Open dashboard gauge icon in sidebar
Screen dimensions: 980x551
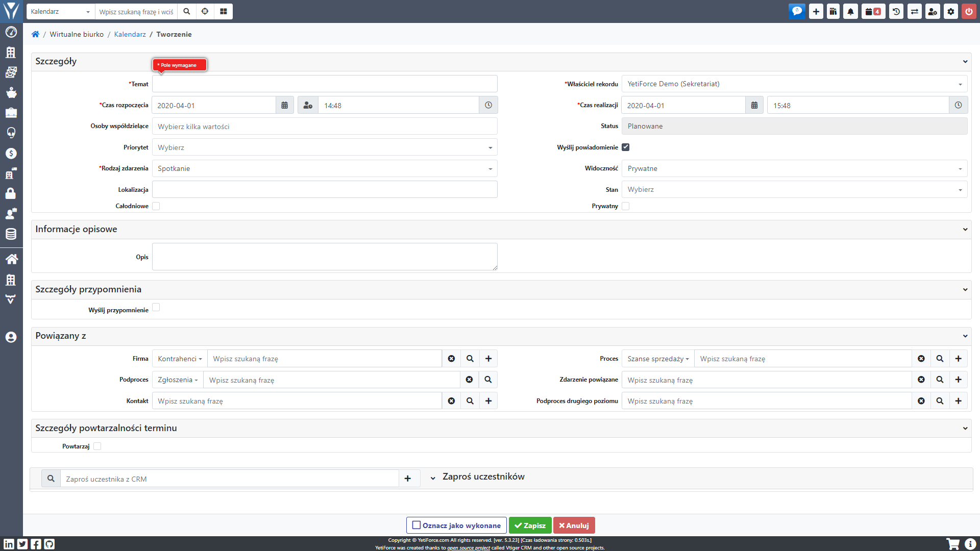click(11, 32)
